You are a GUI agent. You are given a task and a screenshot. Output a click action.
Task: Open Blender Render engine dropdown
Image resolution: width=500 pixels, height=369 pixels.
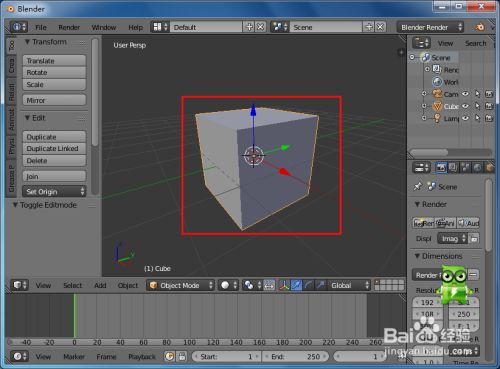coord(430,27)
